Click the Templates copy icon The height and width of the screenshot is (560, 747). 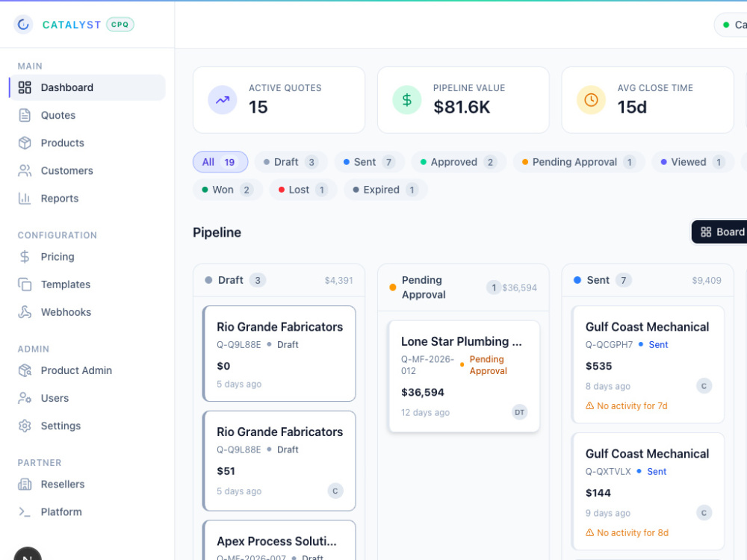25,284
